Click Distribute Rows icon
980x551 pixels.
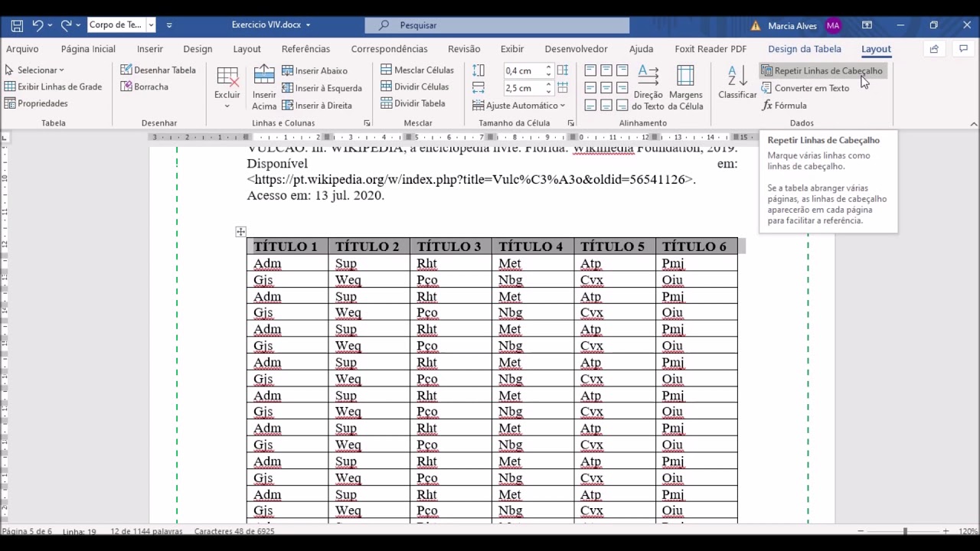click(563, 70)
